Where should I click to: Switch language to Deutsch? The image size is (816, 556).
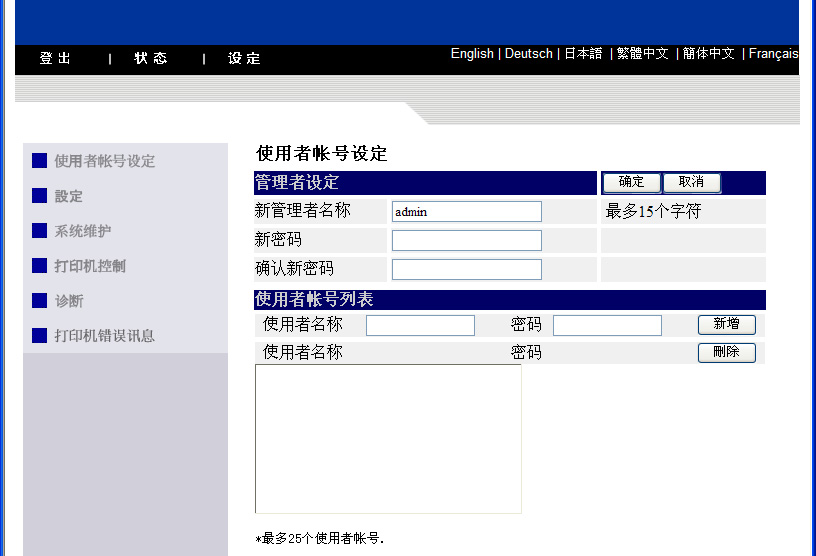(x=528, y=54)
